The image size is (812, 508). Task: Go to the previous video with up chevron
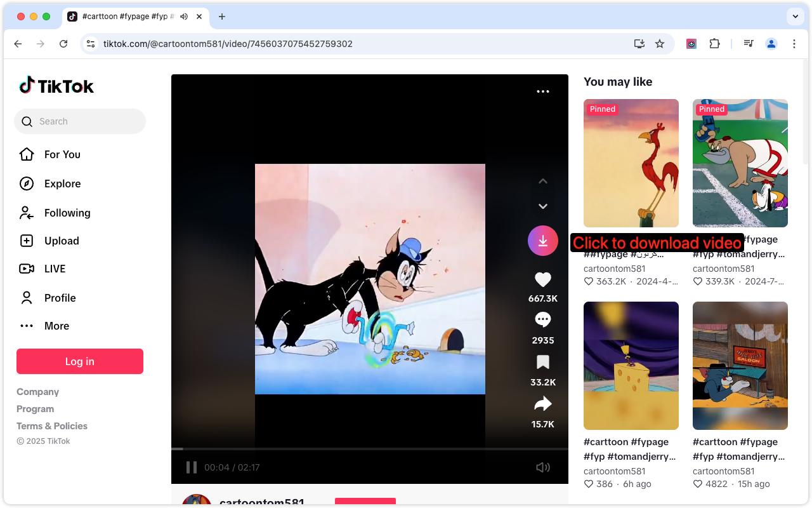[543, 181]
